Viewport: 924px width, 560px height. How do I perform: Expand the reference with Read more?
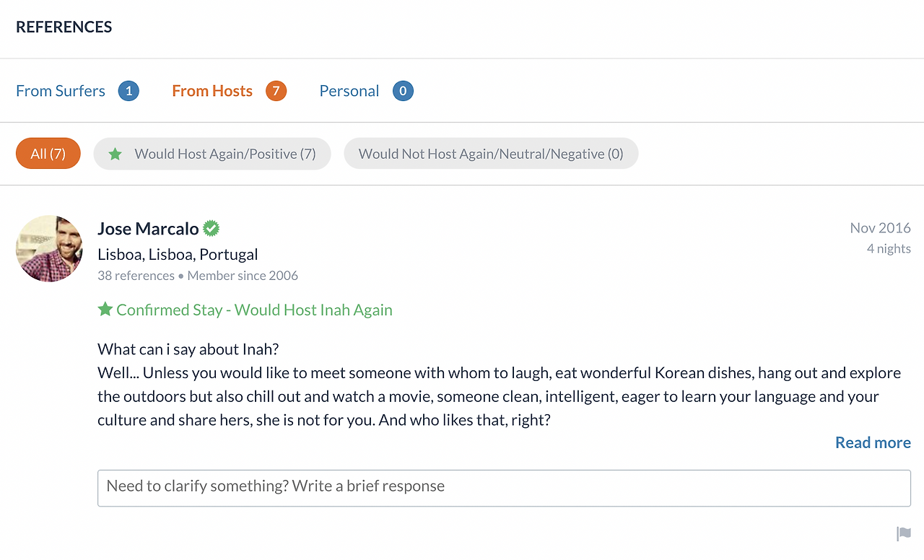[873, 442]
